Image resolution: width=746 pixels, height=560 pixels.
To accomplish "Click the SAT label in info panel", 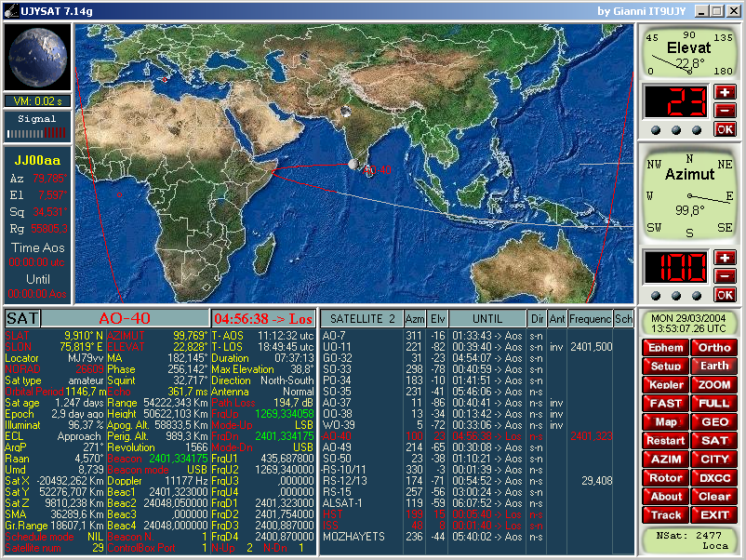I will coord(22,319).
